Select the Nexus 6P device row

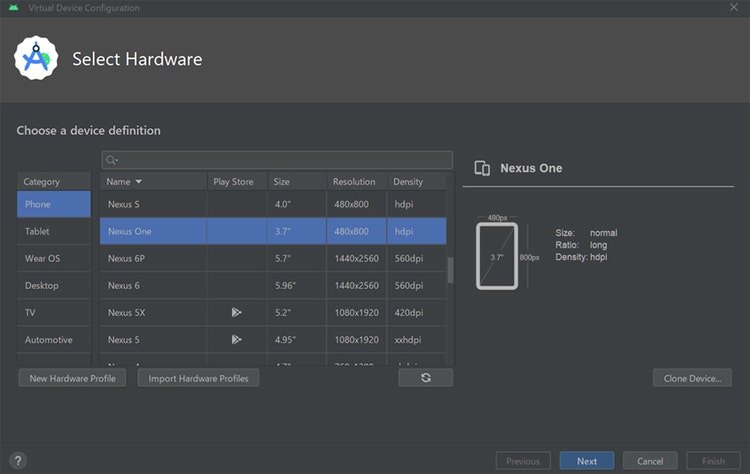(x=273, y=258)
